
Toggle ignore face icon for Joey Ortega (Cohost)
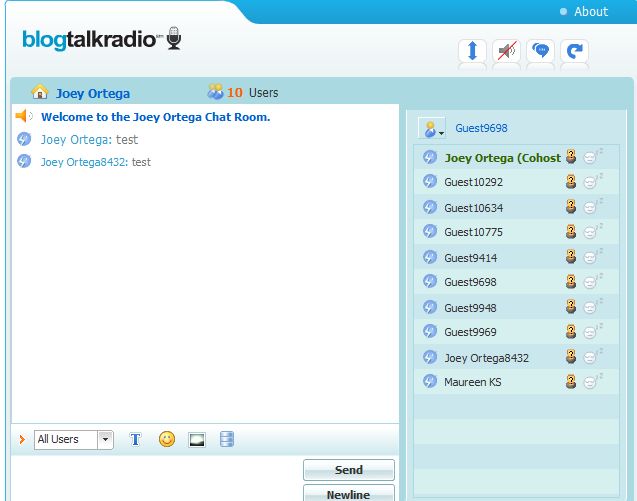pos(592,156)
